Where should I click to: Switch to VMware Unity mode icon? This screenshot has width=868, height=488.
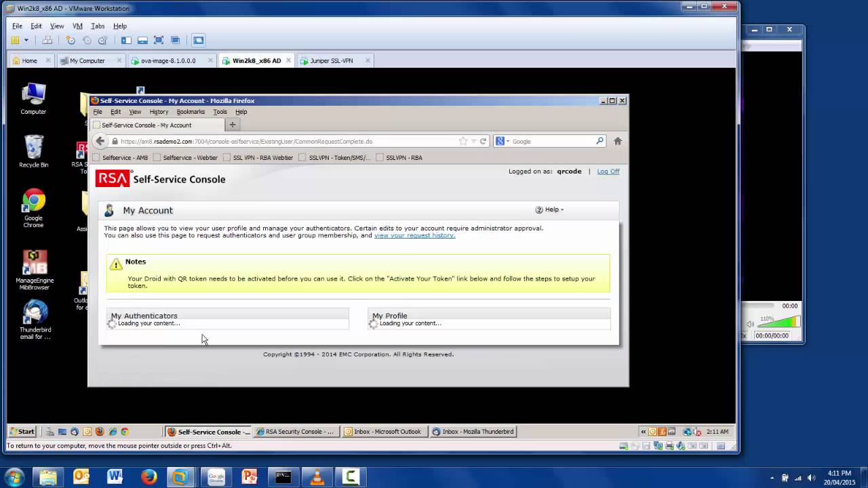175,40
